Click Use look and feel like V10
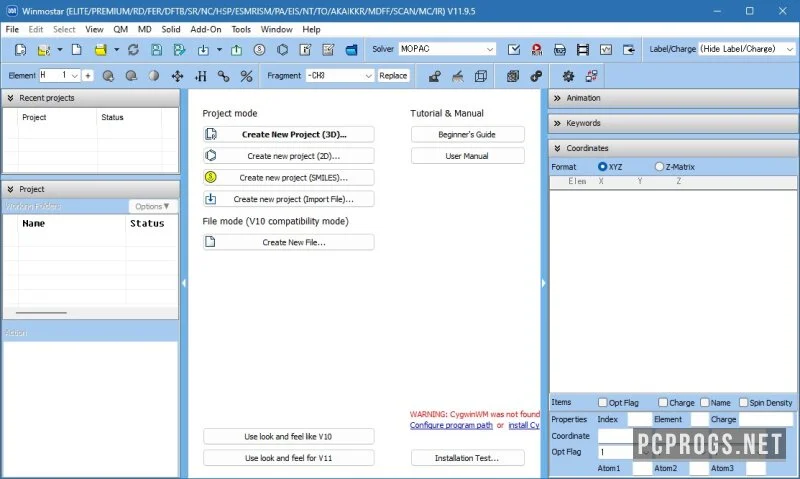800x479 pixels. [x=288, y=436]
